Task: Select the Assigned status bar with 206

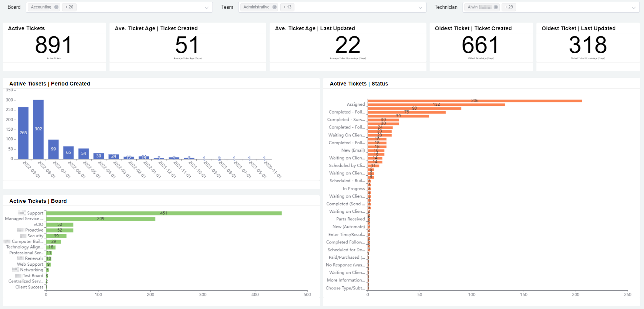Action: click(475, 101)
